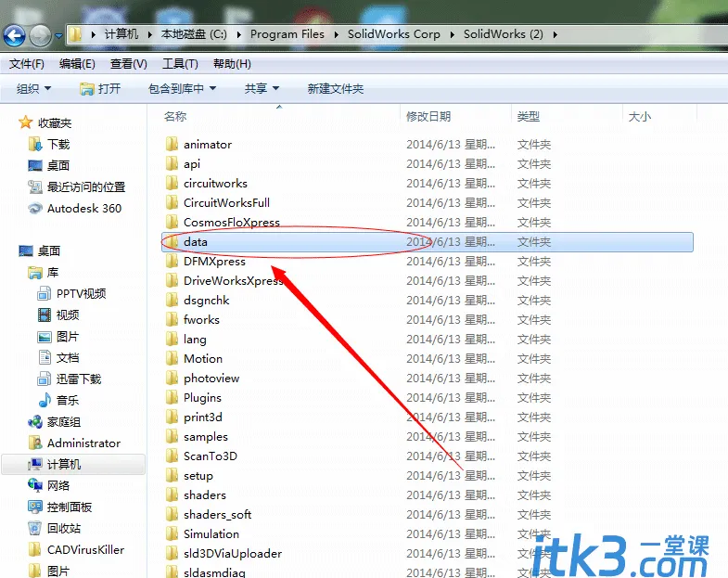This screenshot has width=728, height=578.
Task: Select 计算机 in the navigation pane
Action: [73, 465]
